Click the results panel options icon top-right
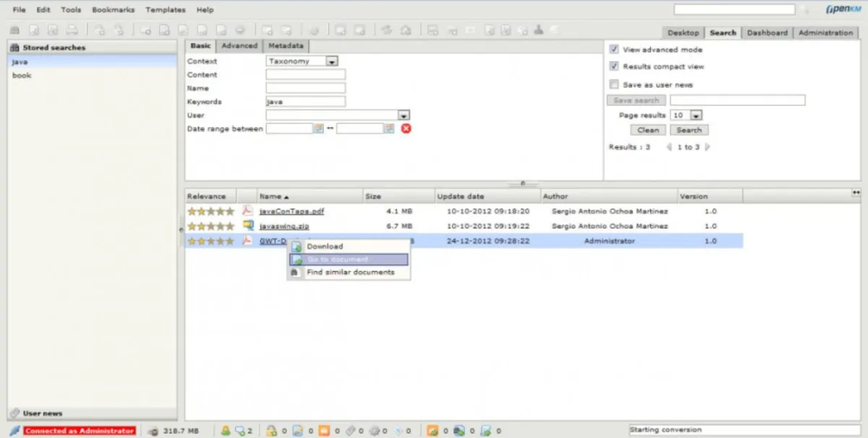Image resolution: width=868 pixels, height=438 pixels. tap(856, 192)
